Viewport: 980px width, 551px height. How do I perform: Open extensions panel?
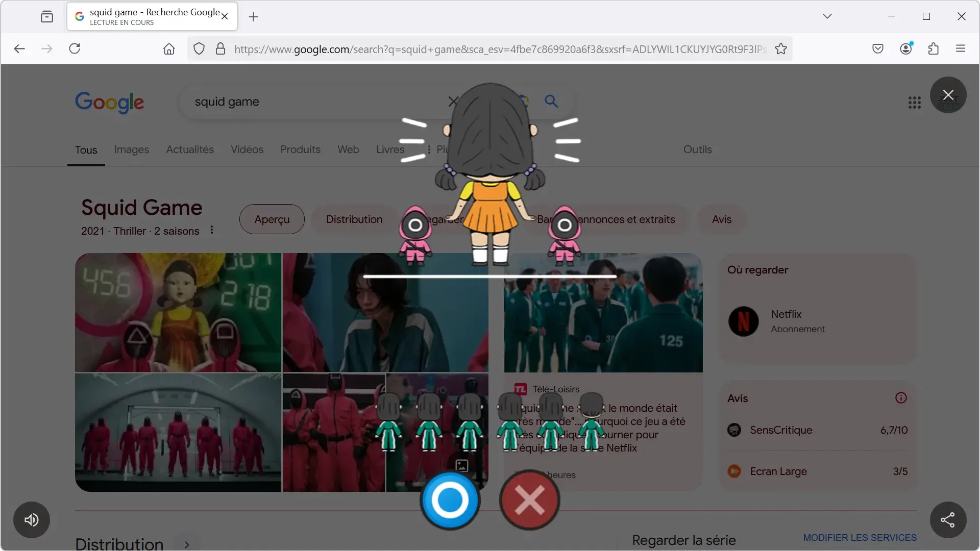click(934, 48)
